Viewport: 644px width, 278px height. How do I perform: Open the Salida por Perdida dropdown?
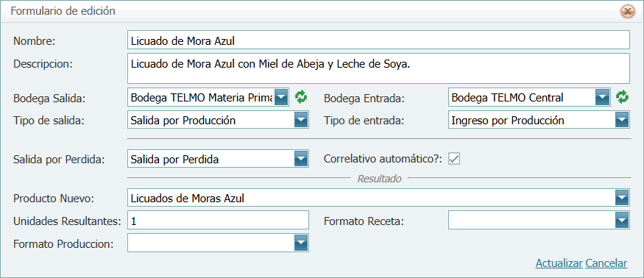[301, 160]
